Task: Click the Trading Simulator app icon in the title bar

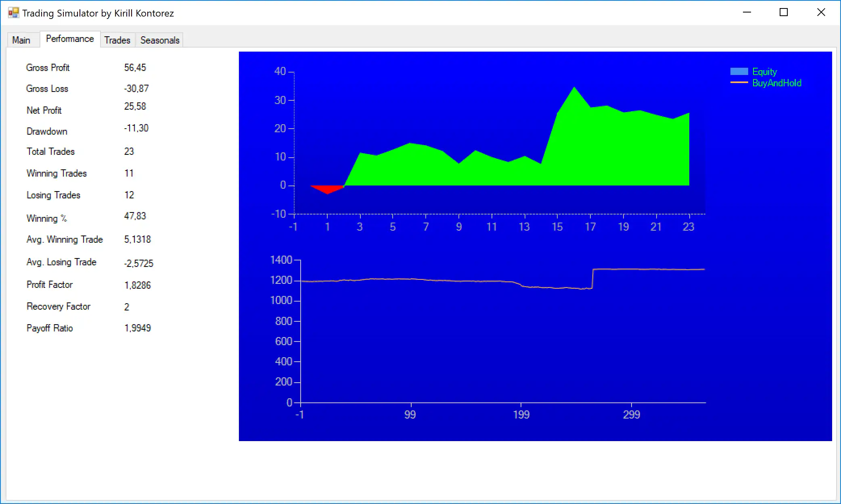Action: coord(13,13)
